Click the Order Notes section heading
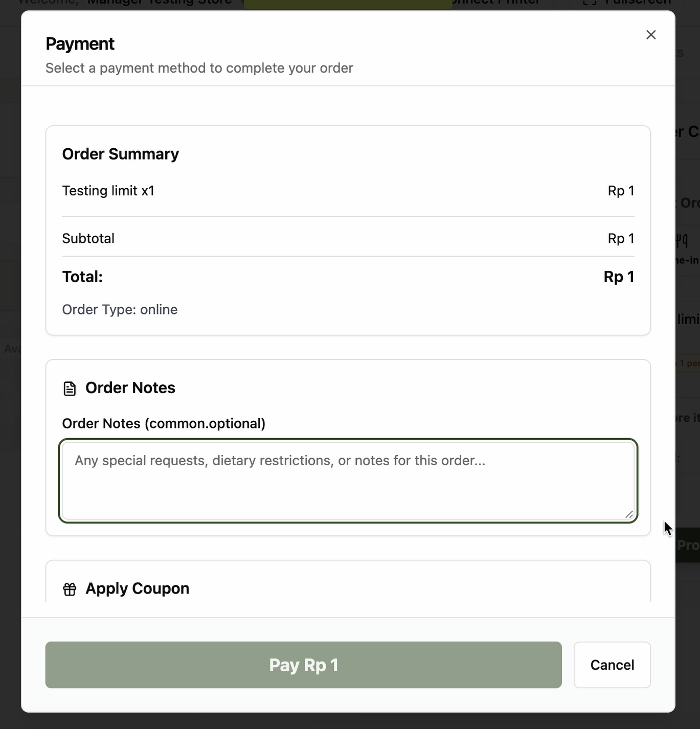This screenshot has width=700, height=729. coord(130,388)
